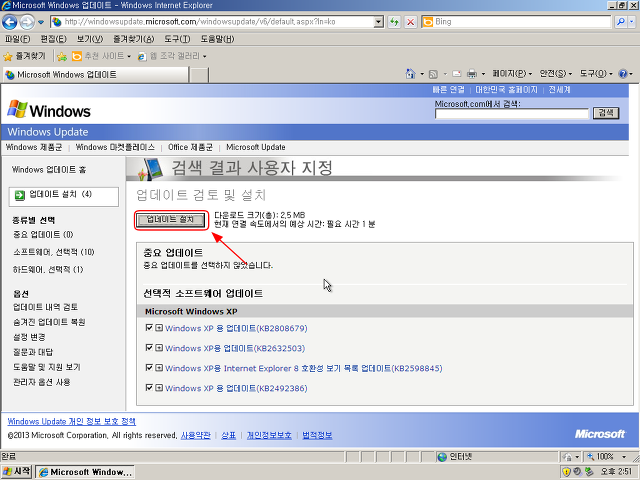Open the 즐겨찾기(A) menu
Viewport: 640px width, 480px height.
[x=134, y=39]
